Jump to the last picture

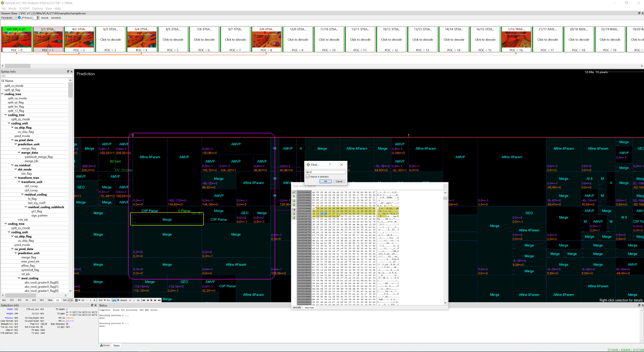[159, 300]
